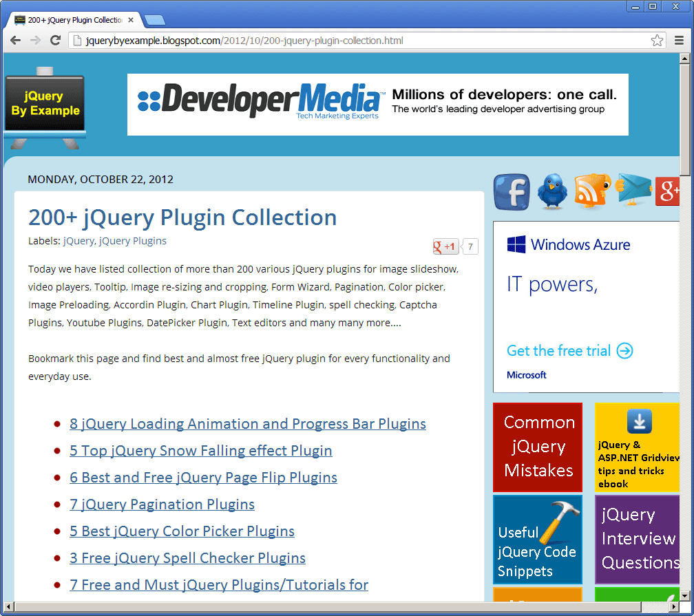Open the email envelope icon
The image size is (694, 616).
633,189
